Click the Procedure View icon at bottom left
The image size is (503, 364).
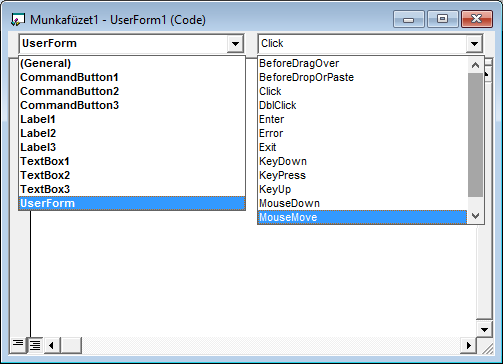coord(18,345)
